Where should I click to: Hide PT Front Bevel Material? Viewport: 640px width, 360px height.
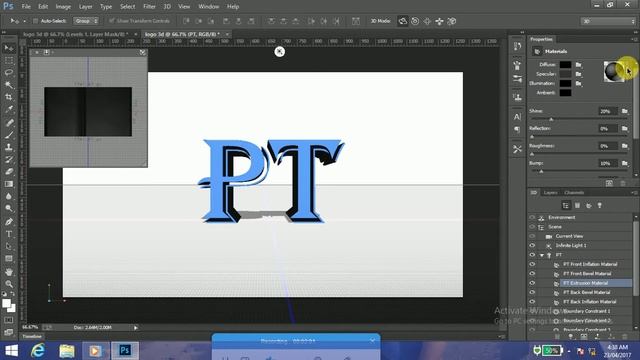[532, 274]
